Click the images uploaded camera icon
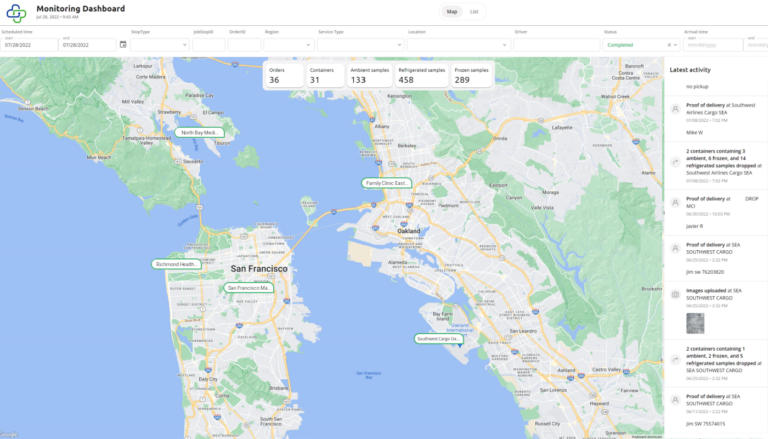 coord(676,295)
